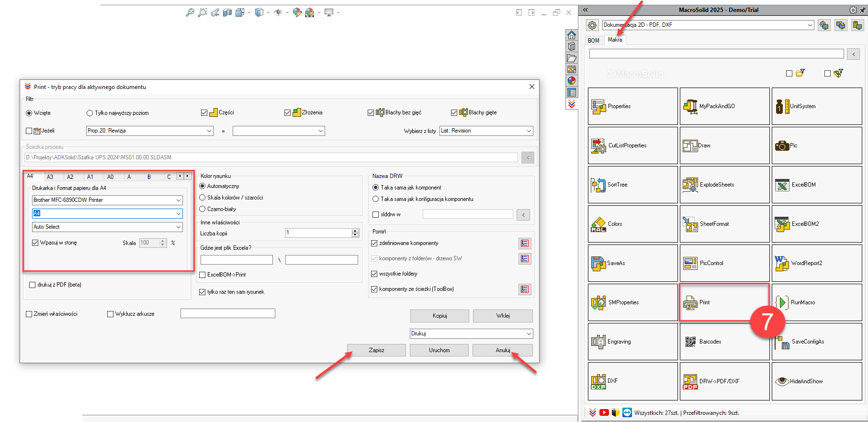Select Taka sama jak konfiguracja komponentu
Image resolution: width=868 pixels, height=422 pixels.
376,199
